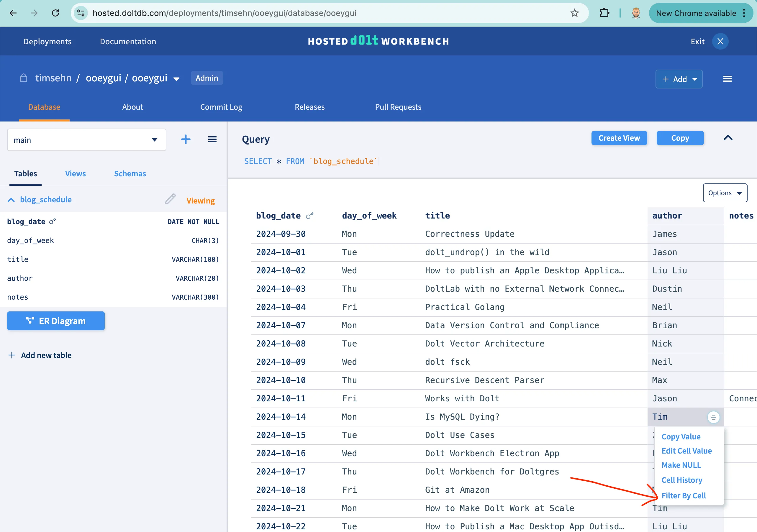Collapse the Query panel with the chevron
This screenshot has height=532, width=757.
click(x=728, y=138)
